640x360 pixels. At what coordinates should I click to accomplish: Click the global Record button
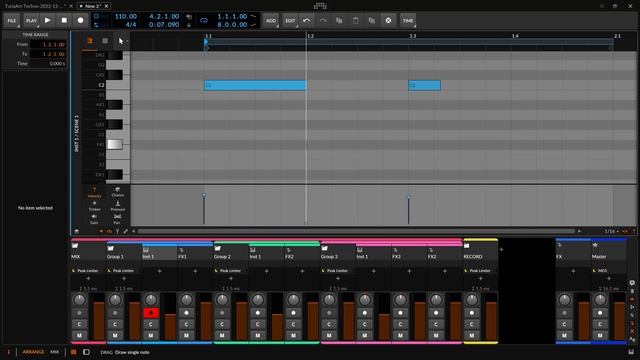click(80, 20)
